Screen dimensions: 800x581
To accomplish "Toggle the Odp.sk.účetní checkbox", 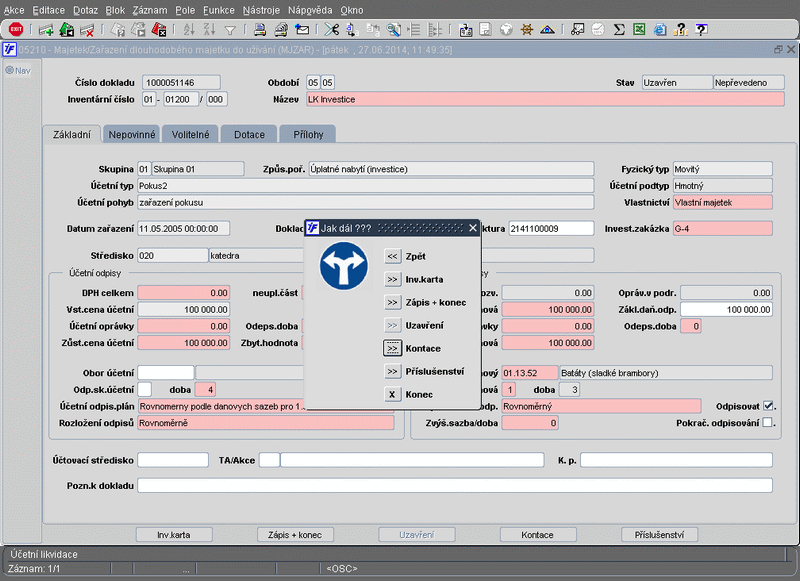I will click(145, 389).
